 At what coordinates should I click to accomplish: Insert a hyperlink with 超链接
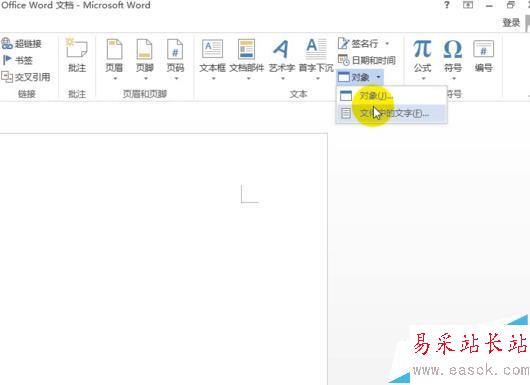[x=21, y=44]
